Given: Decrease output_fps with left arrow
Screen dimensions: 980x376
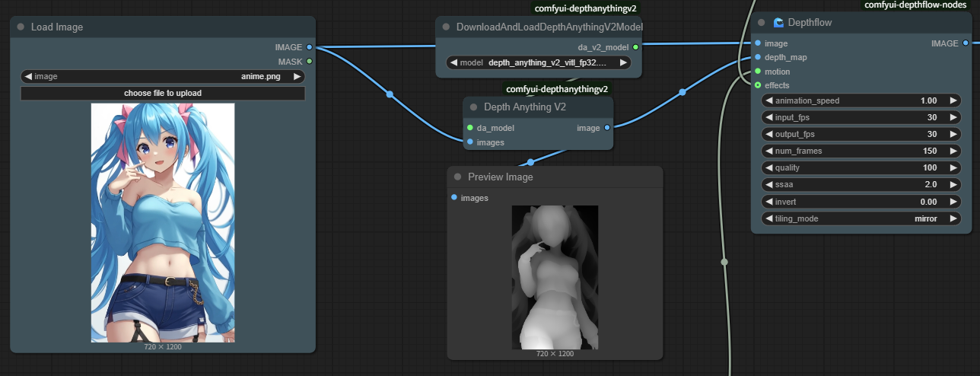Looking at the screenshot, I should click(x=769, y=134).
